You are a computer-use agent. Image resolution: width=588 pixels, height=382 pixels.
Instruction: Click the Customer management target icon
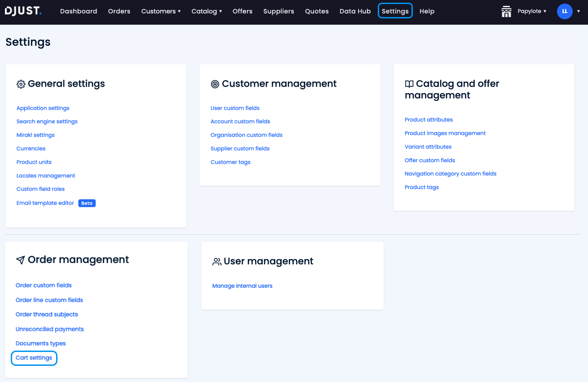click(215, 84)
